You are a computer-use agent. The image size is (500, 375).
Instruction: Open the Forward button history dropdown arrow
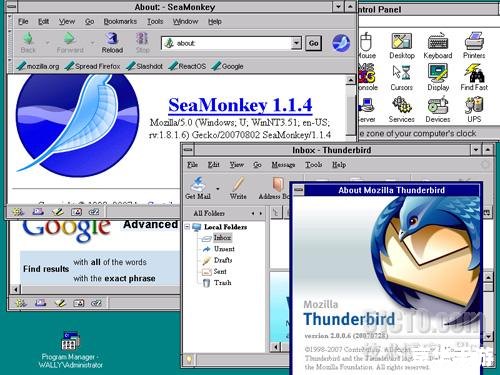(x=92, y=43)
